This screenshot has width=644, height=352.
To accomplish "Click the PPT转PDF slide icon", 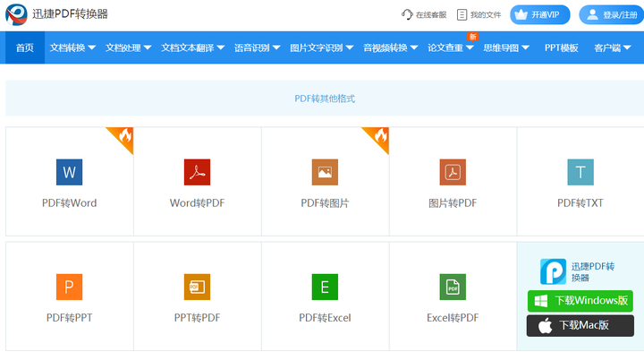I will pos(197,287).
